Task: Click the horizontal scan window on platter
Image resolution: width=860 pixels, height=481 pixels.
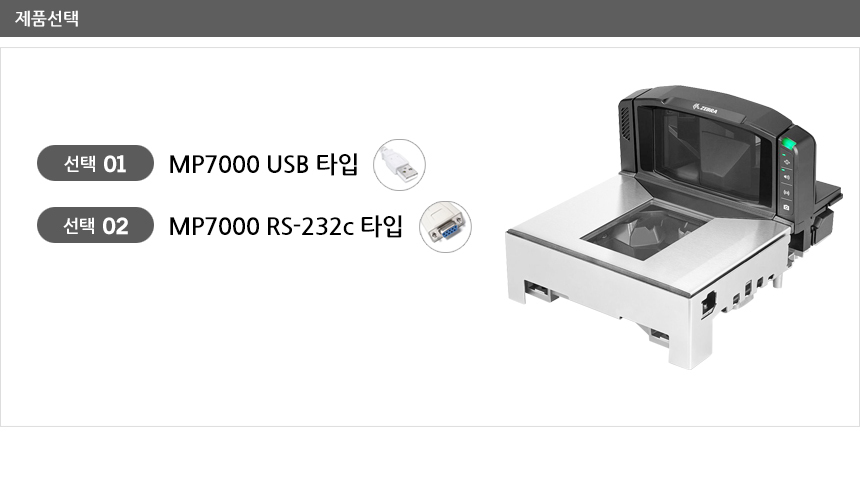Action: click(x=646, y=229)
